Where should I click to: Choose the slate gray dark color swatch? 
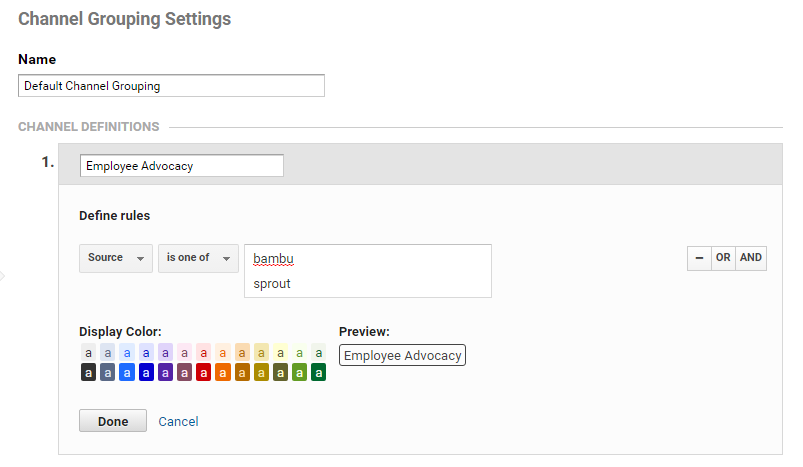point(108,372)
